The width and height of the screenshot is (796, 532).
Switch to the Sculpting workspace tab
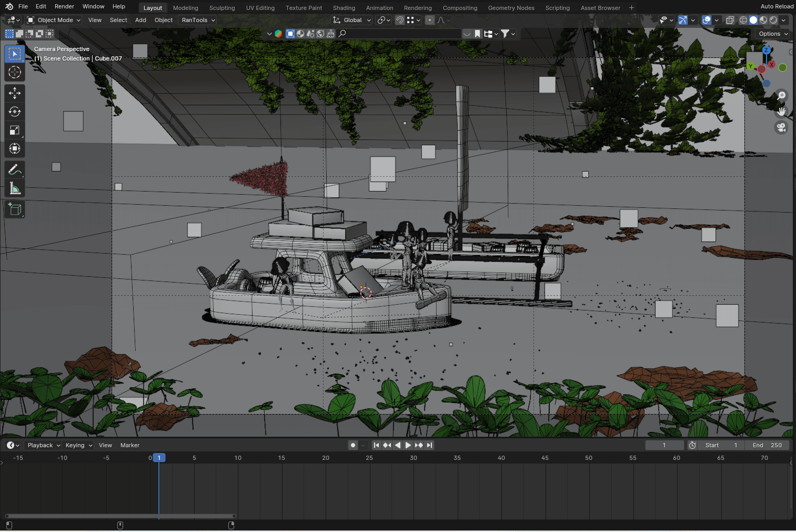click(222, 8)
